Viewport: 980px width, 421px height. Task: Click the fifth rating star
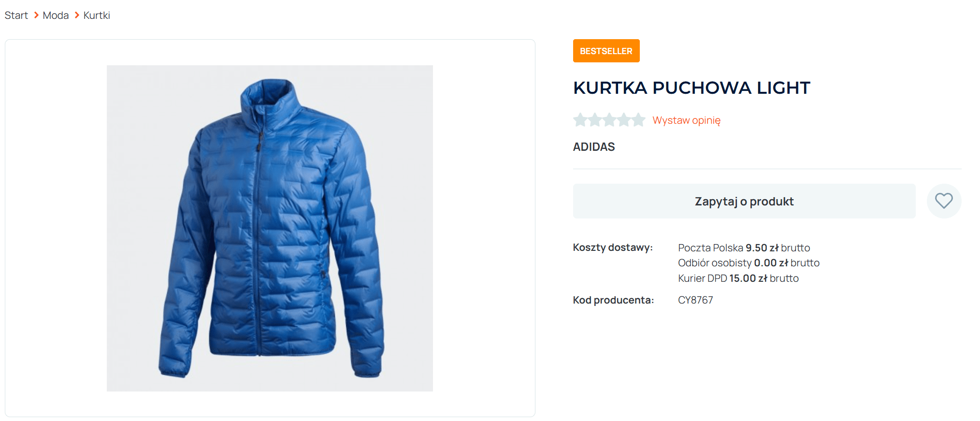[638, 119]
